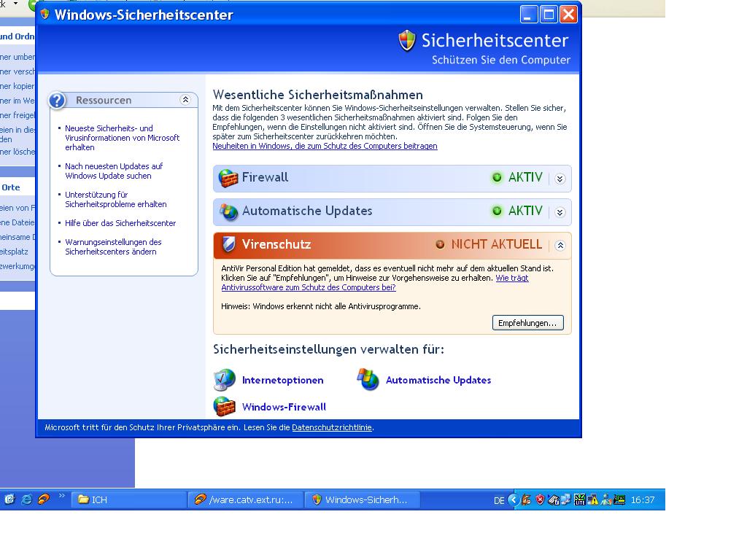Maximize the Windows-Sicherheitscenter window

tap(549, 15)
